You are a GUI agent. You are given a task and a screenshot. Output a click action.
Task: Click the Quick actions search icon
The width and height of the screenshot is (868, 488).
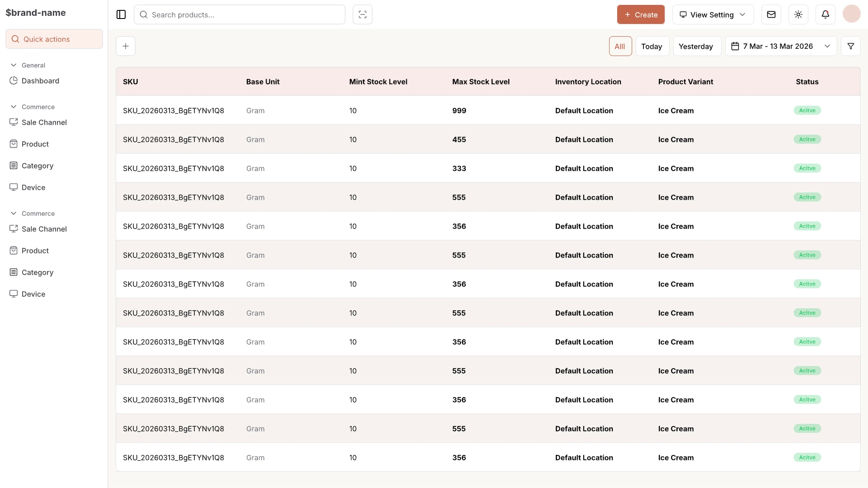[x=15, y=39]
